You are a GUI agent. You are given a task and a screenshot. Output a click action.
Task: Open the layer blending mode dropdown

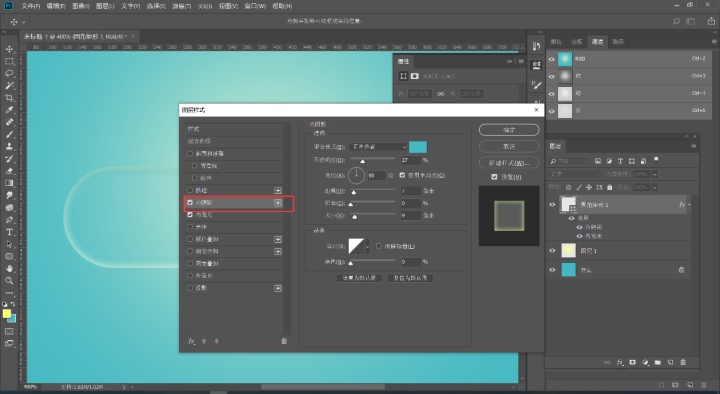click(x=574, y=174)
